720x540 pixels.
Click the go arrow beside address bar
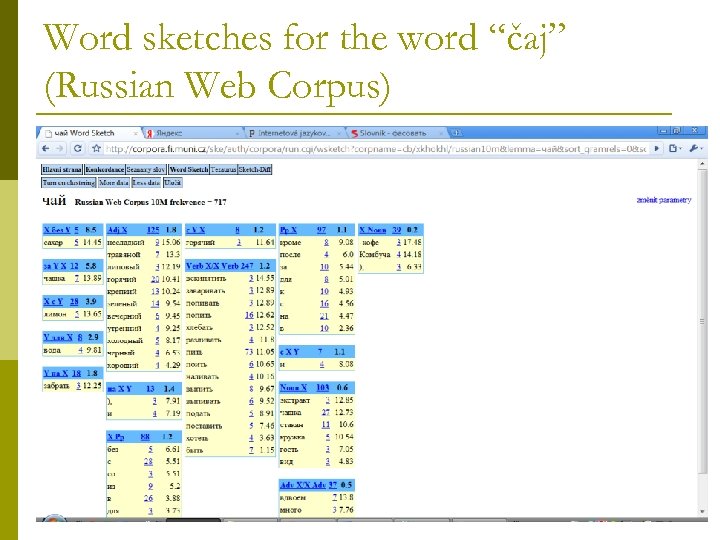657,148
